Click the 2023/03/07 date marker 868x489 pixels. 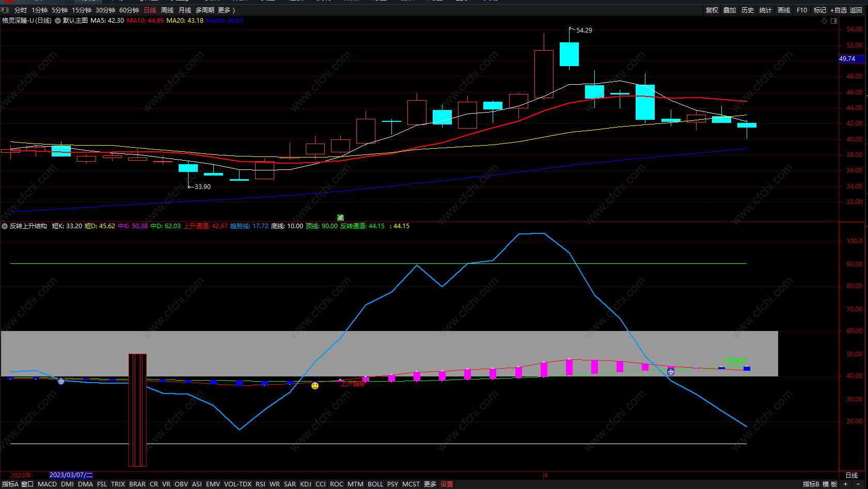pyautogui.click(x=71, y=475)
